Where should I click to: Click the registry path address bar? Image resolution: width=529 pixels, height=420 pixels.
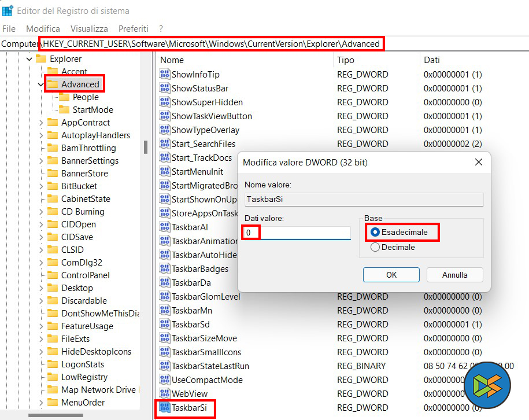[264, 44]
